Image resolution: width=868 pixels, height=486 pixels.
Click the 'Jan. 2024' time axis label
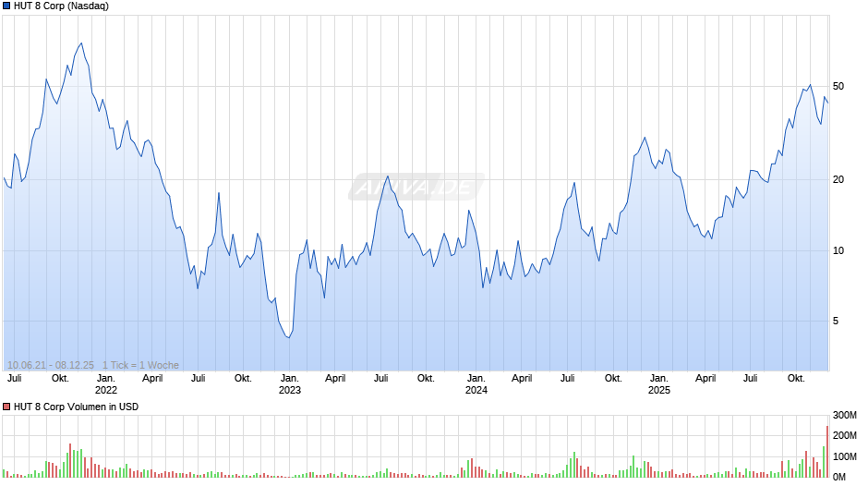pos(476,384)
